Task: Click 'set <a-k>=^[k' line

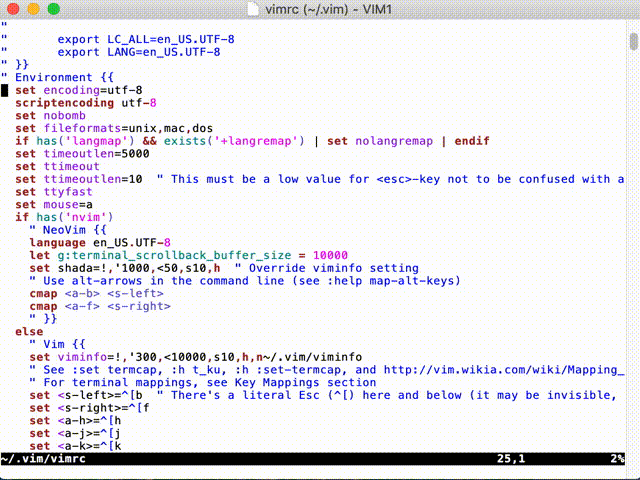Action: click(75, 445)
